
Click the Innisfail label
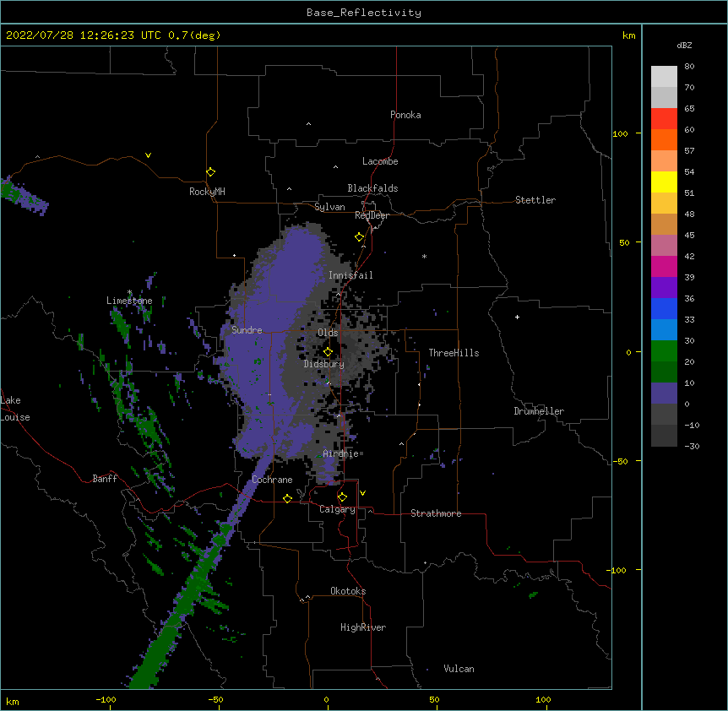click(350, 275)
